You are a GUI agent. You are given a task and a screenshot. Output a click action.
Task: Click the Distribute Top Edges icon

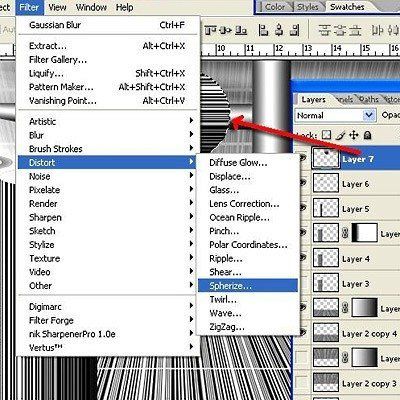(324, 30)
